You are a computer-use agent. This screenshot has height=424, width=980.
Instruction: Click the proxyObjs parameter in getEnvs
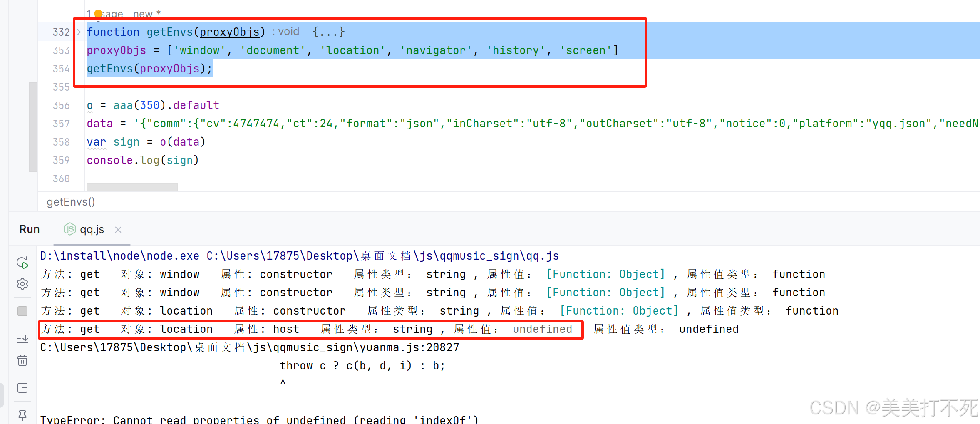[229, 32]
